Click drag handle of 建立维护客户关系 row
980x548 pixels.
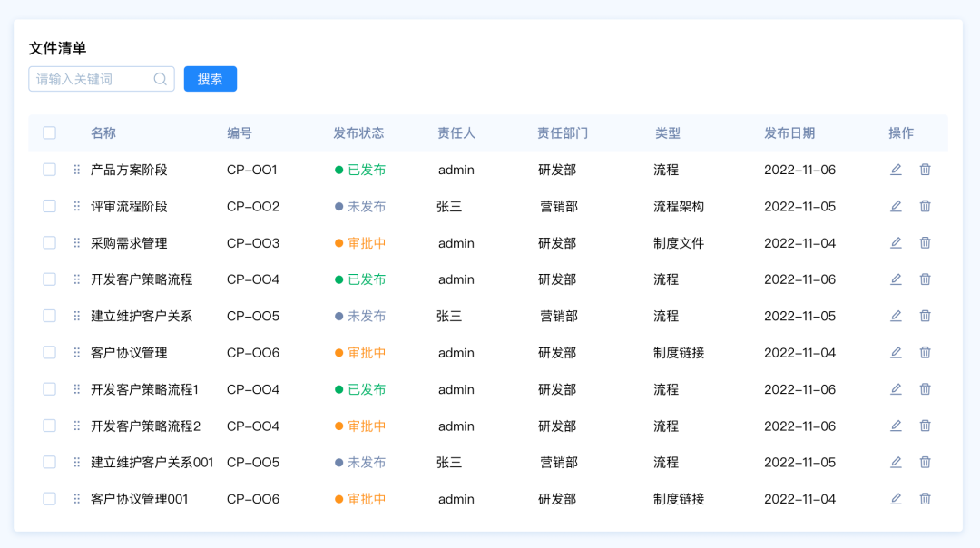pyautogui.click(x=77, y=316)
